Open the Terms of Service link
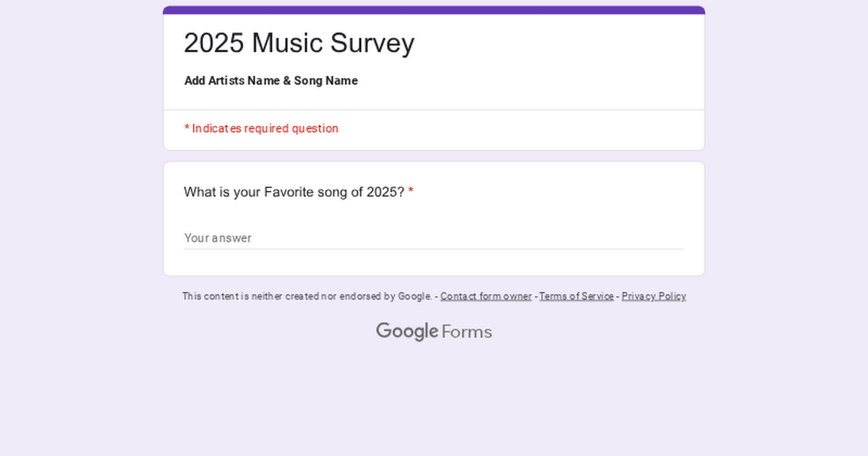Viewport: 868px width, 456px height. (x=576, y=296)
